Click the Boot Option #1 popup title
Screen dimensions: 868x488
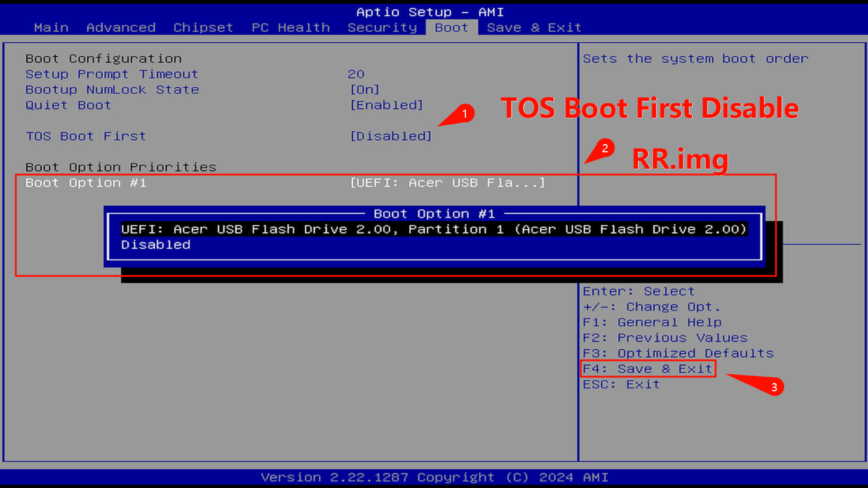coord(434,214)
